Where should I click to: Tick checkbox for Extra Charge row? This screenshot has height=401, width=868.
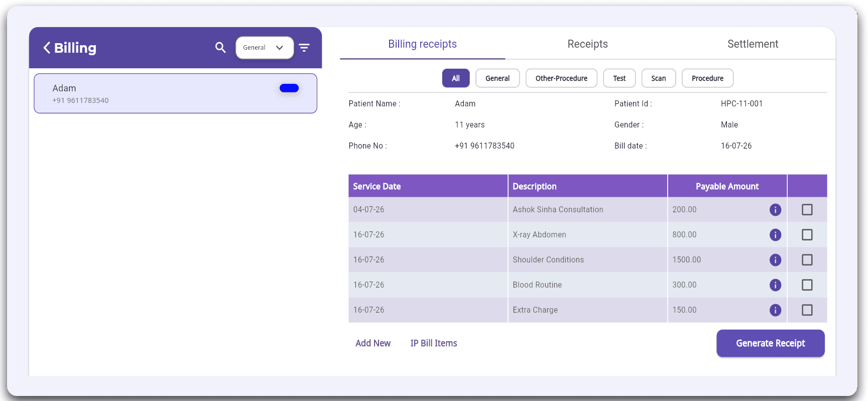807,310
